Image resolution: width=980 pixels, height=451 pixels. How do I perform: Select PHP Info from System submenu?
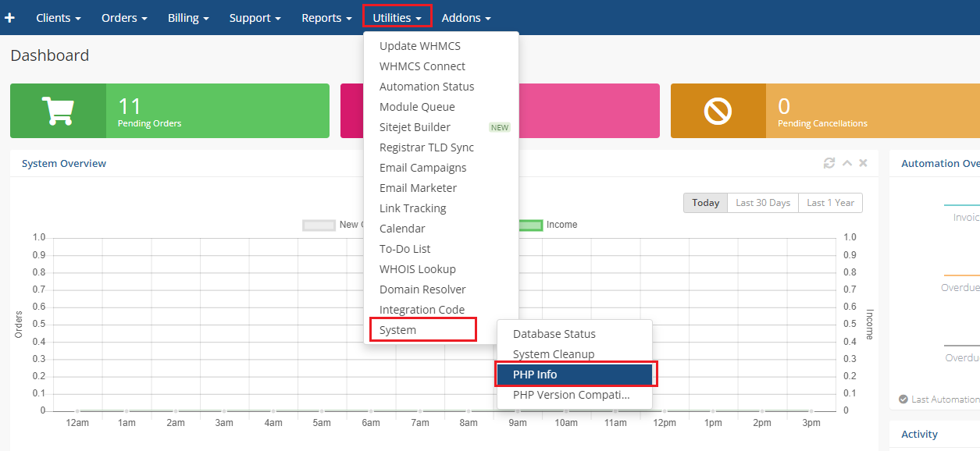pos(535,375)
